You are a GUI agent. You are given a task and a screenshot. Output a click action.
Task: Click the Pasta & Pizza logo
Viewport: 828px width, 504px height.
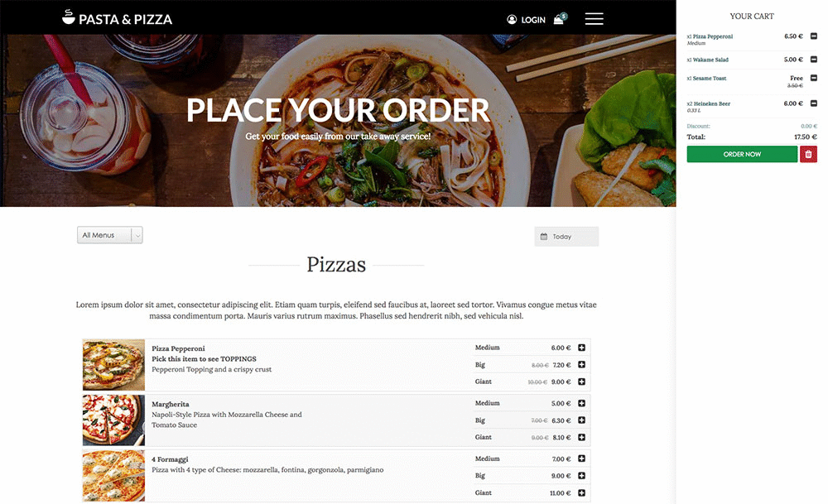(x=118, y=18)
